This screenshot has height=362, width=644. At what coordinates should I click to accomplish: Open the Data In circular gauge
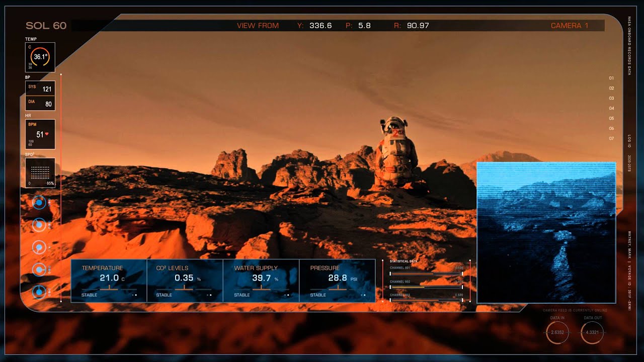tap(557, 333)
